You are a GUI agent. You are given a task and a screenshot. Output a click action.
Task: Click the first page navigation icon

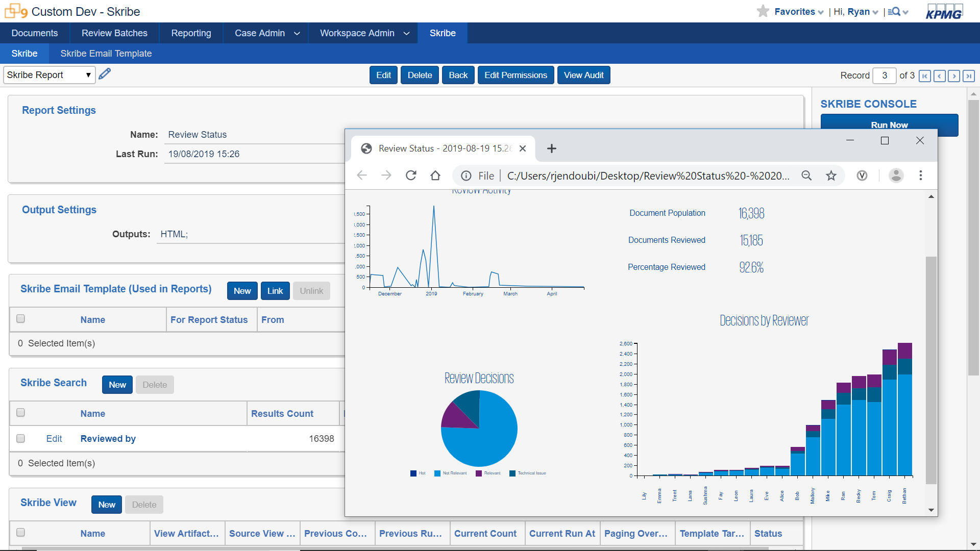(x=925, y=76)
